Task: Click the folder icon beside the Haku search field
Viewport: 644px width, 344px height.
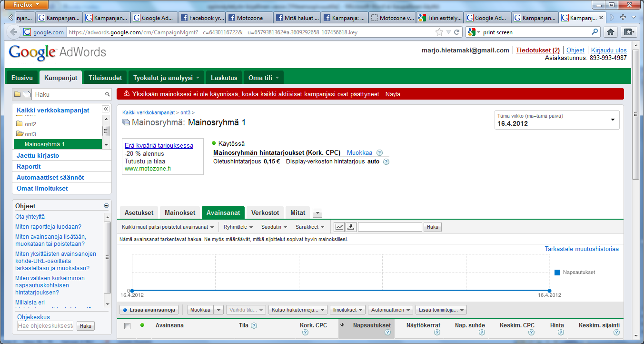Action: tap(18, 94)
